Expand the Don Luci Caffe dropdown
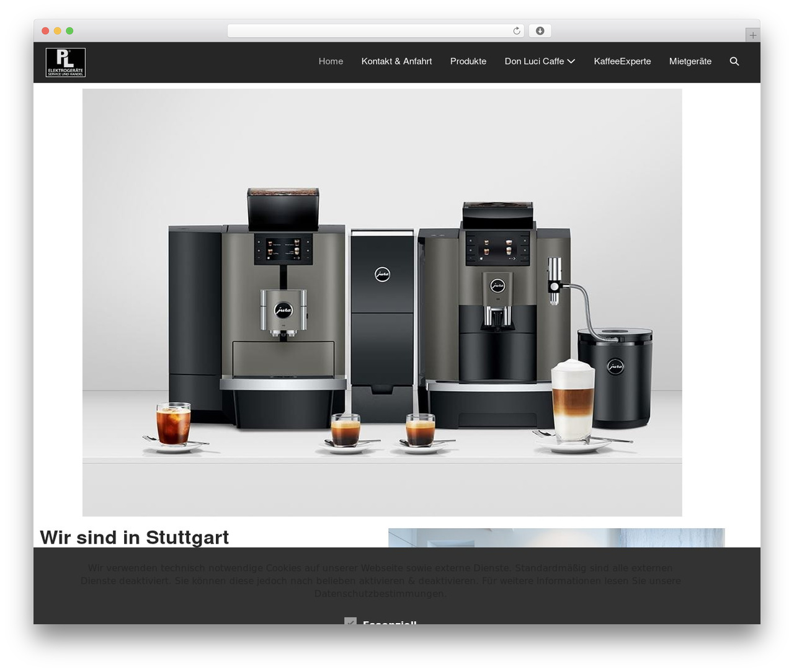Screen dimensions: 794x672 (x=540, y=61)
